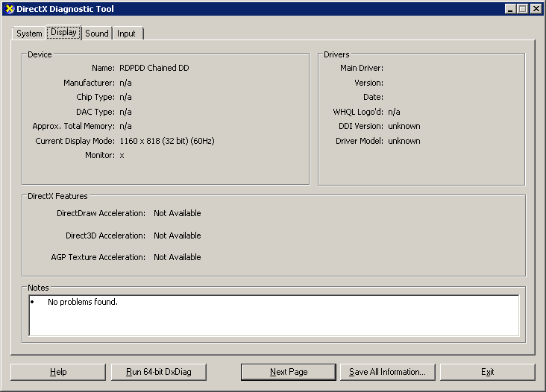The image size is (546, 392).
Task: Save All Information to a file
Action: coord(387,372)
